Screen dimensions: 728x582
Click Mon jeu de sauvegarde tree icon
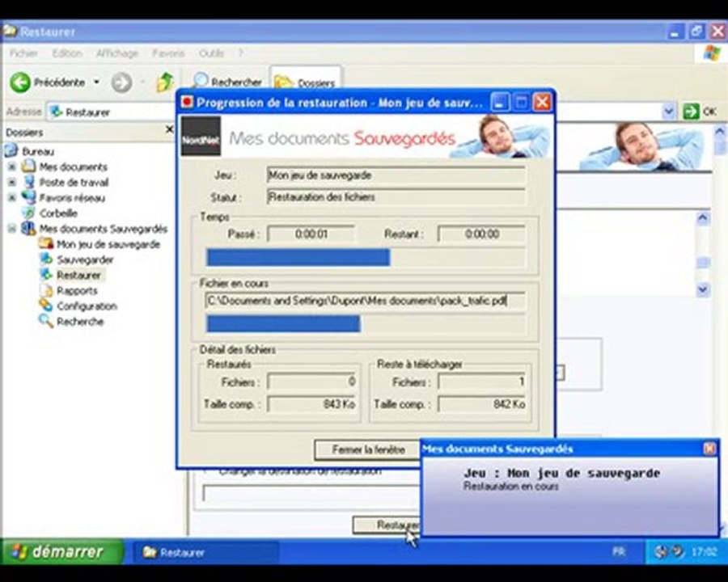(x=46, y=243)
